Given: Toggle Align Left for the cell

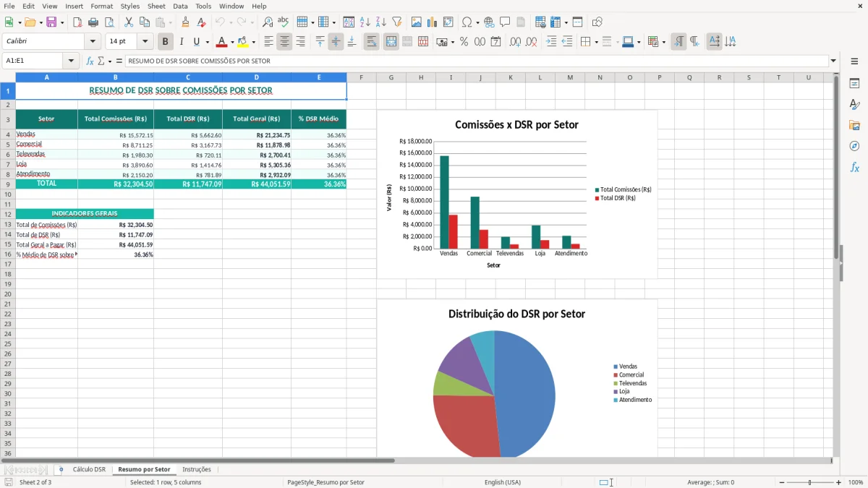Looking at the screenshot, I should coord(268,42).
